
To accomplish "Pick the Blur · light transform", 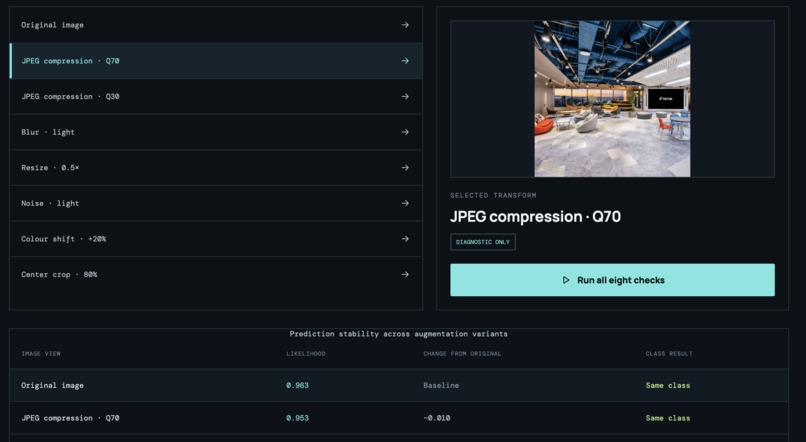I will [x=216, y=132].
